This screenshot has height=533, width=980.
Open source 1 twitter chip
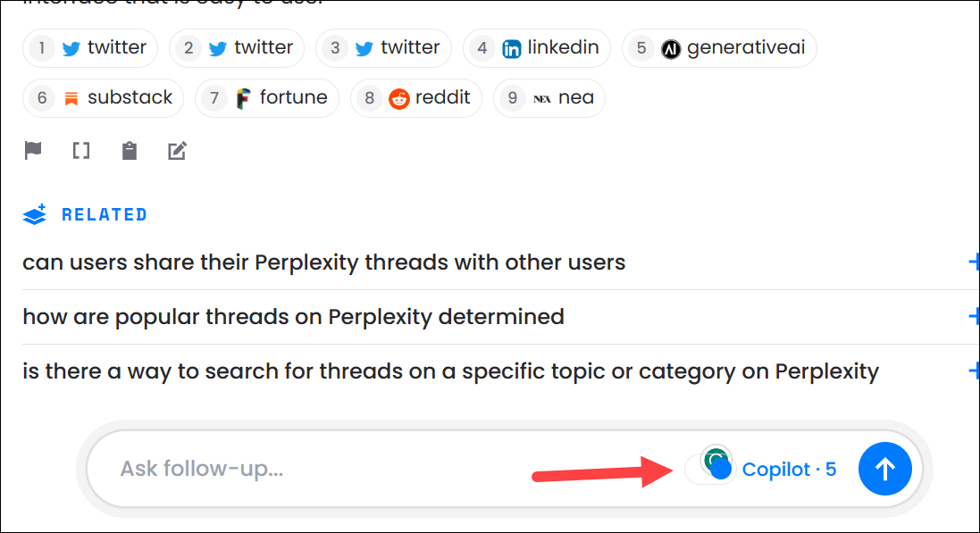pos(90,48)
